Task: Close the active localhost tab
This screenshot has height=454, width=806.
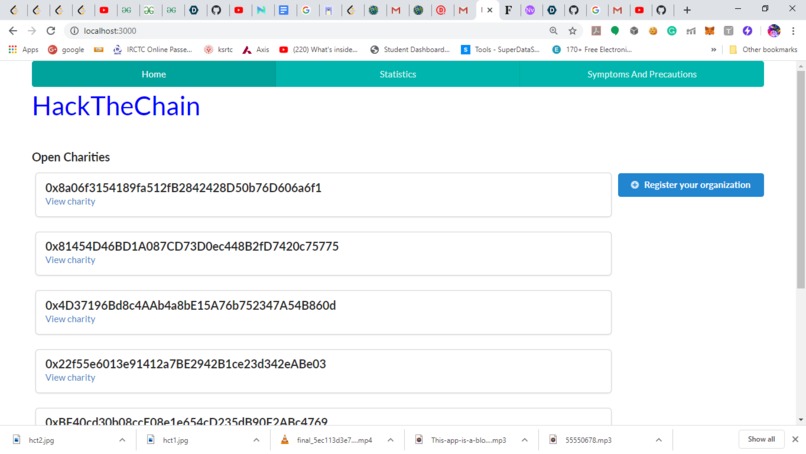Action: pos(490,10)
